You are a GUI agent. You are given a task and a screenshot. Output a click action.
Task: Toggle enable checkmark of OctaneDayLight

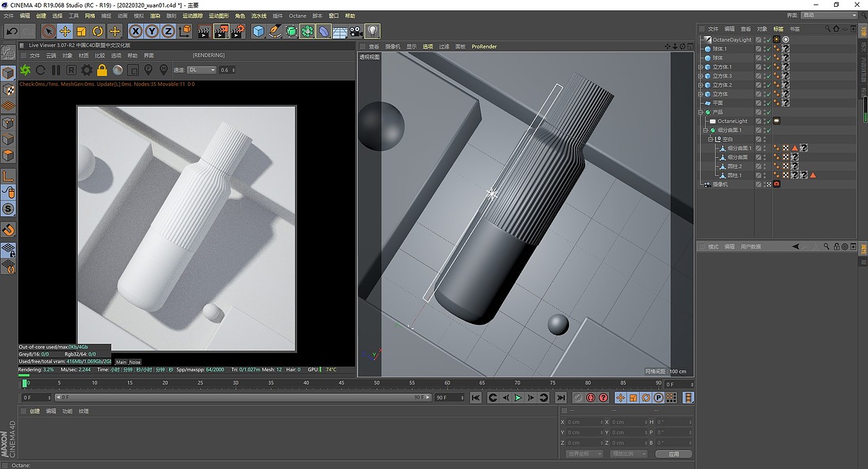pyautogui.click(x=768, y=40)
